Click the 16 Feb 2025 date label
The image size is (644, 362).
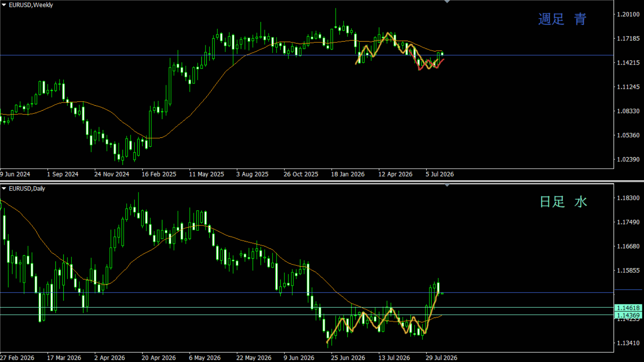point(159,174)
